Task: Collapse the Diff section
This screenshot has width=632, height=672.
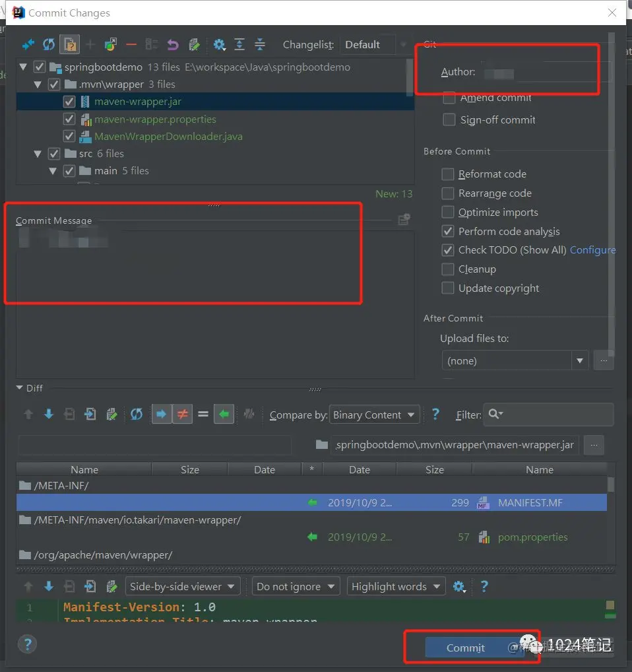Action: coord(20,387)
